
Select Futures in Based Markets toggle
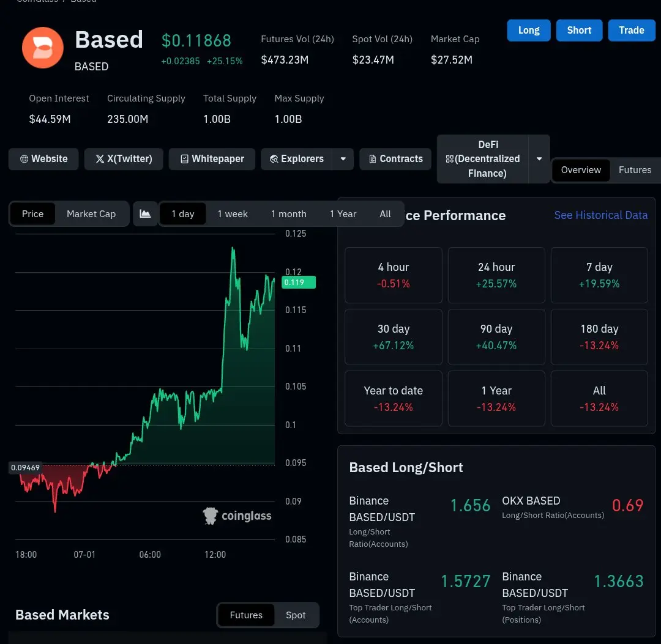pos(246,615)
